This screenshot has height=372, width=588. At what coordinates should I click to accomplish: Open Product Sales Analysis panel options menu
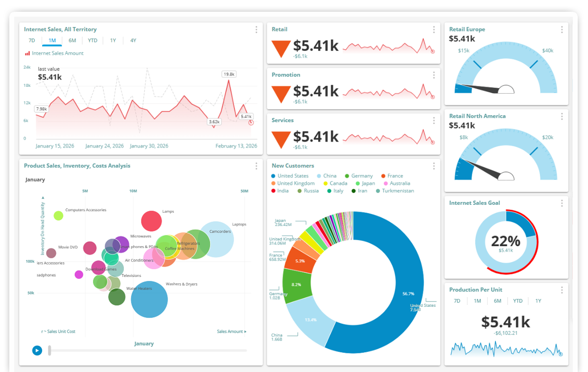[256, 166]
